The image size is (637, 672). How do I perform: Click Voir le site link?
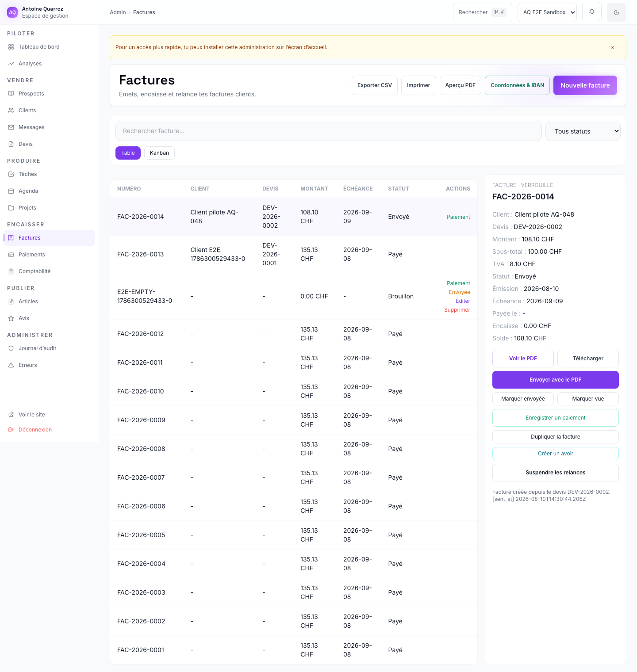(x=32, y=415)
